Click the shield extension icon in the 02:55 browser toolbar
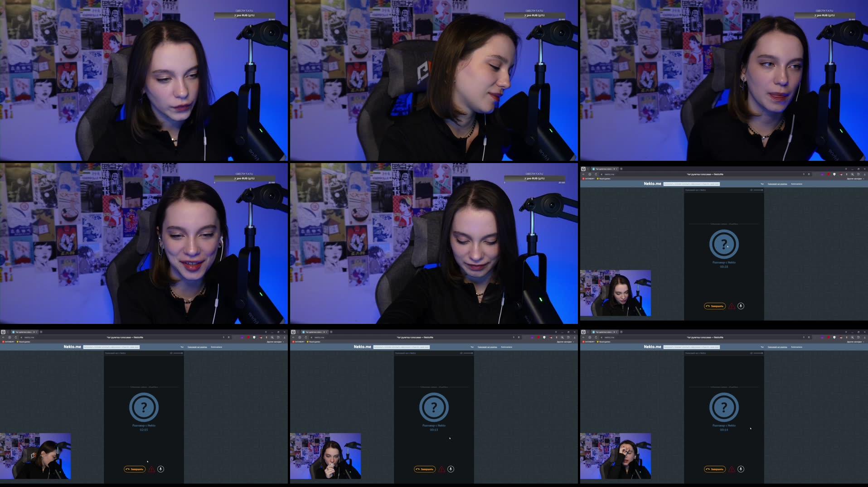Viewport: 868px width, 487px height. (254, 337)
